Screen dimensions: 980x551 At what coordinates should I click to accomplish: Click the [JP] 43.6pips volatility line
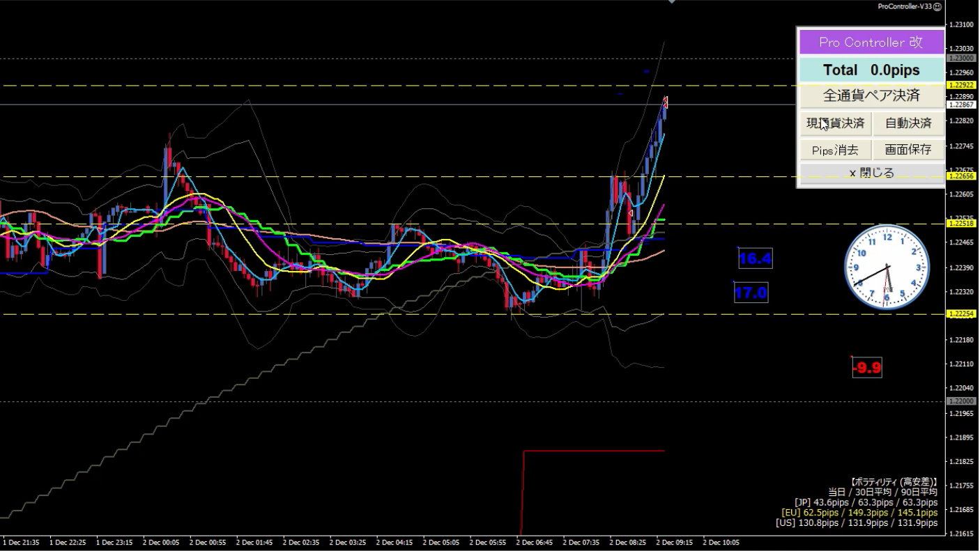866,502
